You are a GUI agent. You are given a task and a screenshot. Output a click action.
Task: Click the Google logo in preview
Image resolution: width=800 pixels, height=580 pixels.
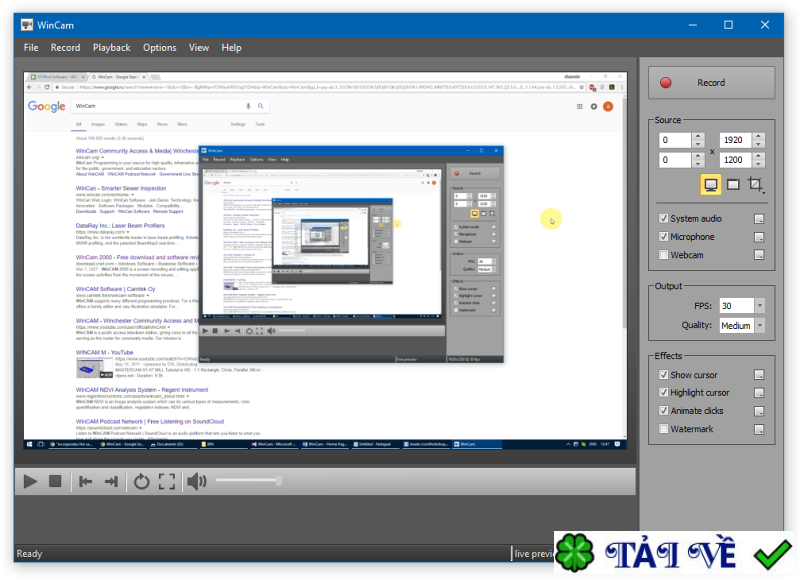tap(46, 106)
